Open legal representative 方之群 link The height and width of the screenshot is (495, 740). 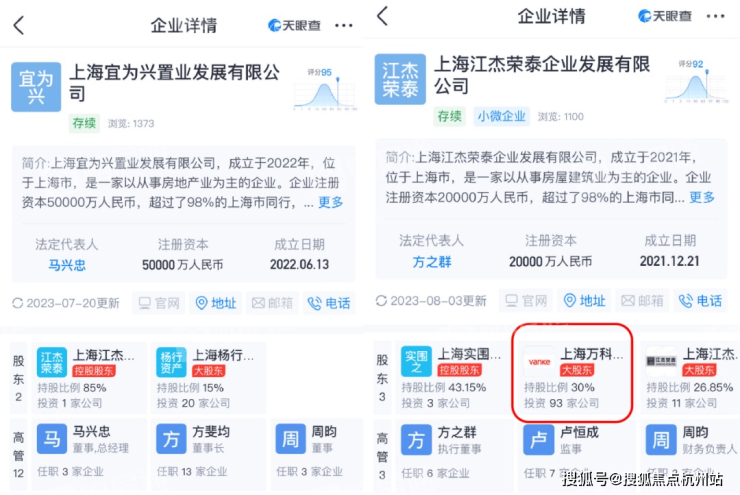click(x=432, y=262)
